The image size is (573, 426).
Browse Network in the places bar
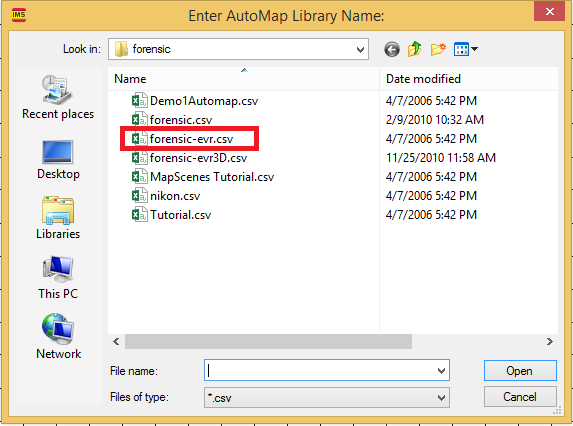point(58,336)
